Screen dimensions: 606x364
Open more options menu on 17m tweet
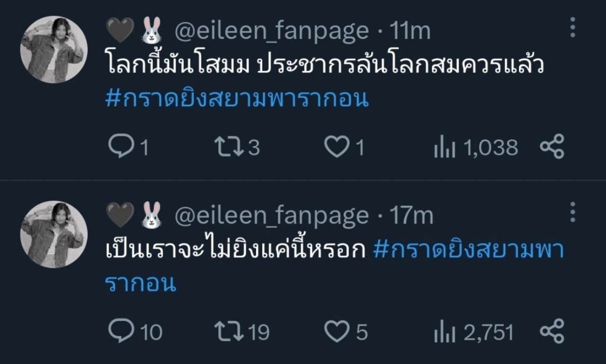(572, 212)
